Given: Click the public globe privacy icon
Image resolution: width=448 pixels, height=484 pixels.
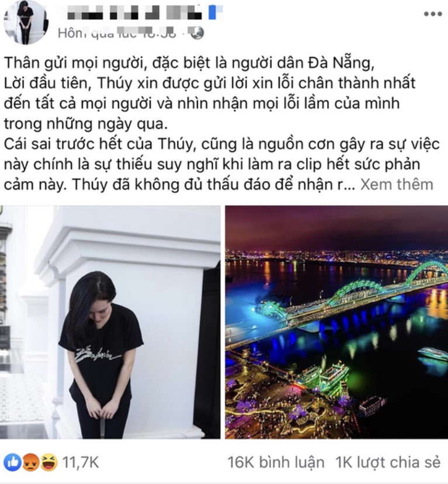Looking at the screenshot, I should (197, 33).
